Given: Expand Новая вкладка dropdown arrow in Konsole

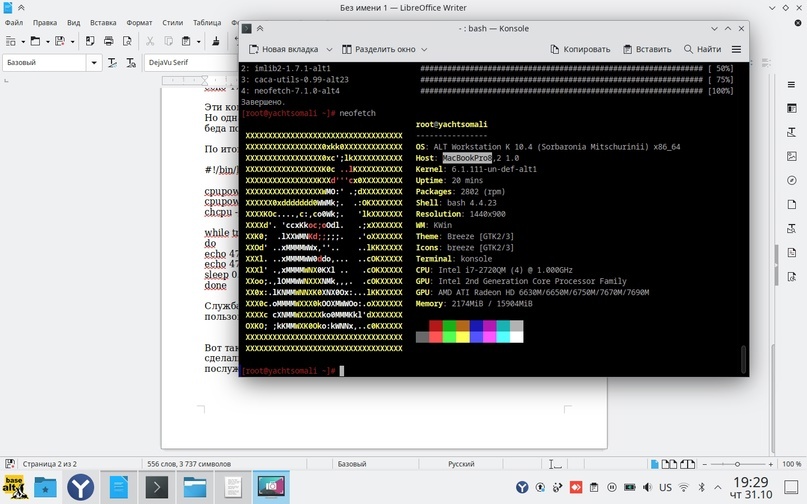Looking at the screenshot, I should [329, 49].
